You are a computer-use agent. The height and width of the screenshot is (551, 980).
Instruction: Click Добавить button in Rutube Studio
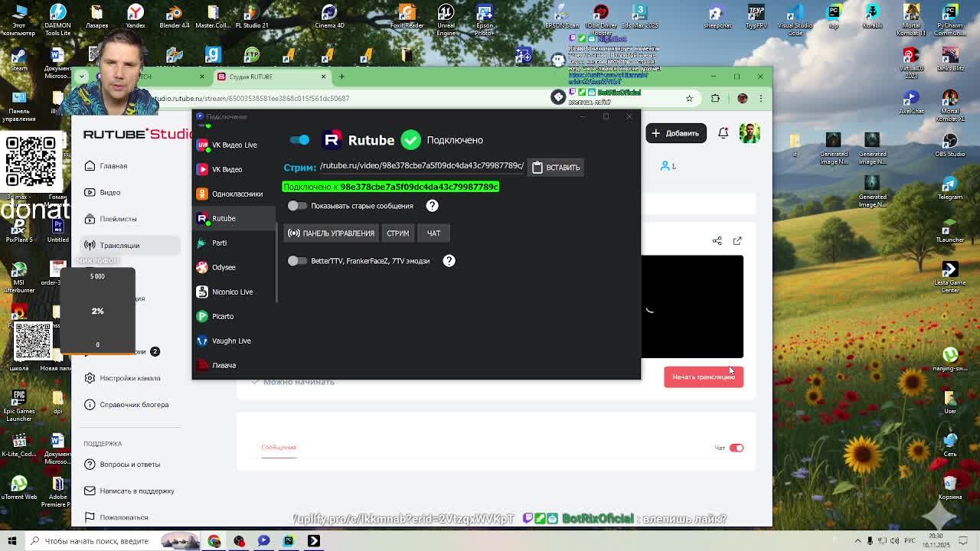[675, 133]
